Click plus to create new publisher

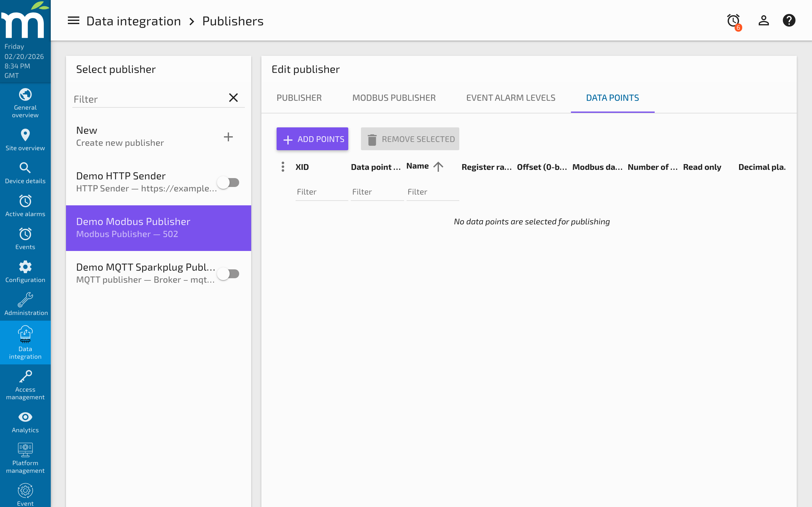[x=228, y=137]
